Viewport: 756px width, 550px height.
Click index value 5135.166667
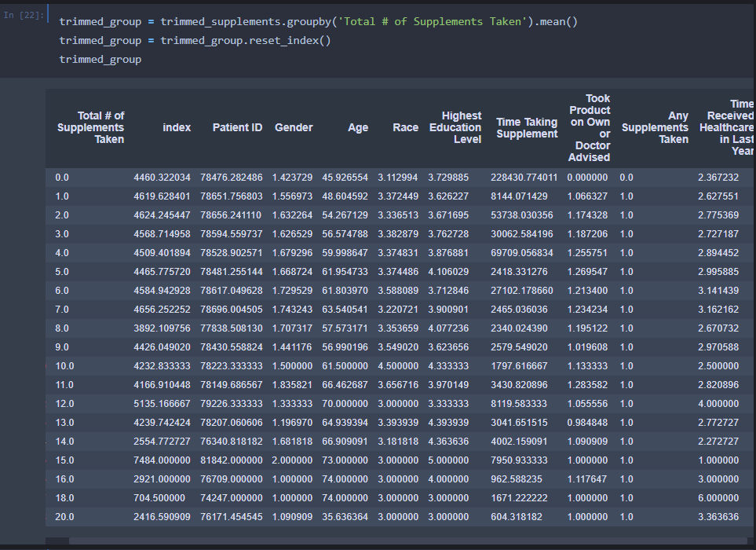(162, 403)
